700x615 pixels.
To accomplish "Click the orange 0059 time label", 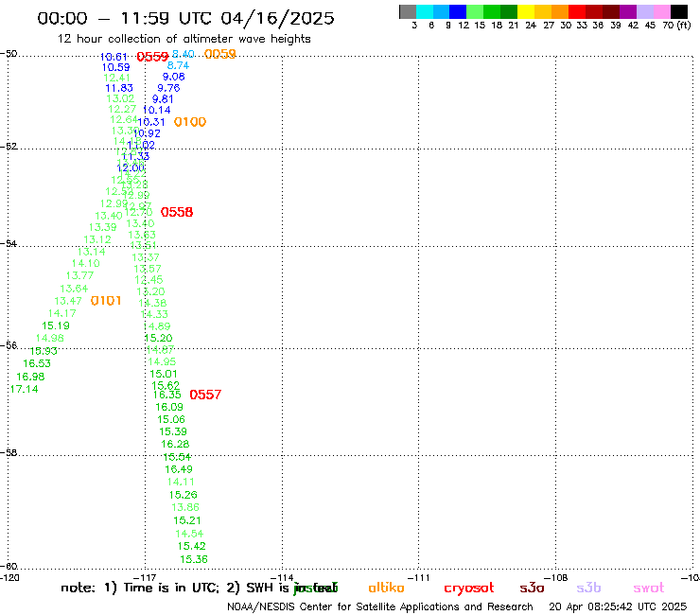I will (219, 54).
